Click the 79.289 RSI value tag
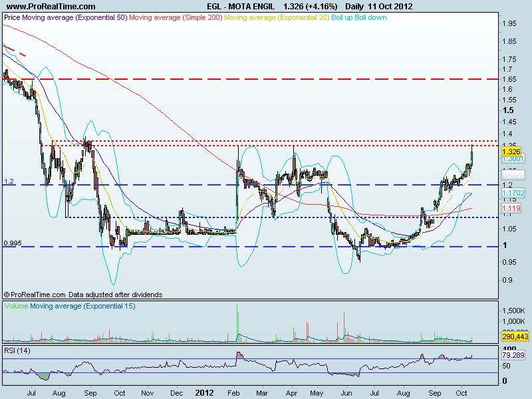Screen dimensions: 532x399 [513, 355]
